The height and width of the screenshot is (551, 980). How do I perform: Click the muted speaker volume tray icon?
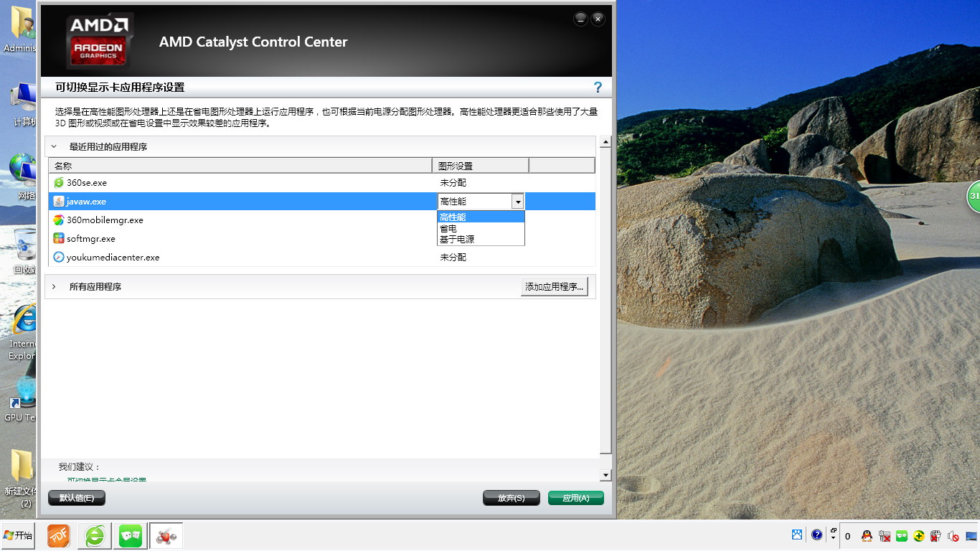click(x=953, y=536)
